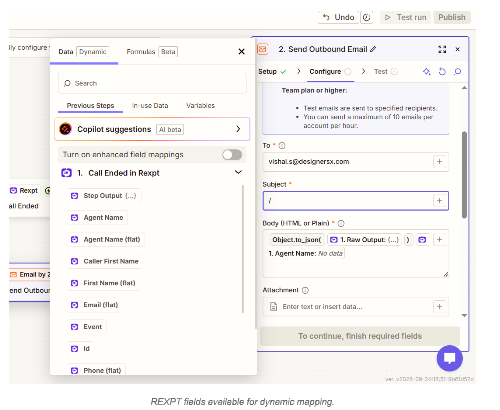Start a Test run
The image size is (500, 410).
point(406,17)
